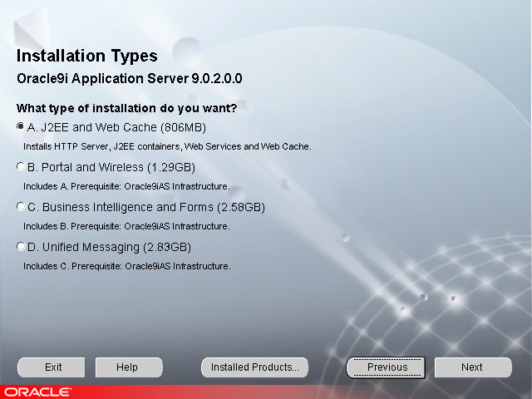Click 'Installs HTTP Server, J2EE containers' description
This screenshot has height=399, width=532.
(167, 146)
